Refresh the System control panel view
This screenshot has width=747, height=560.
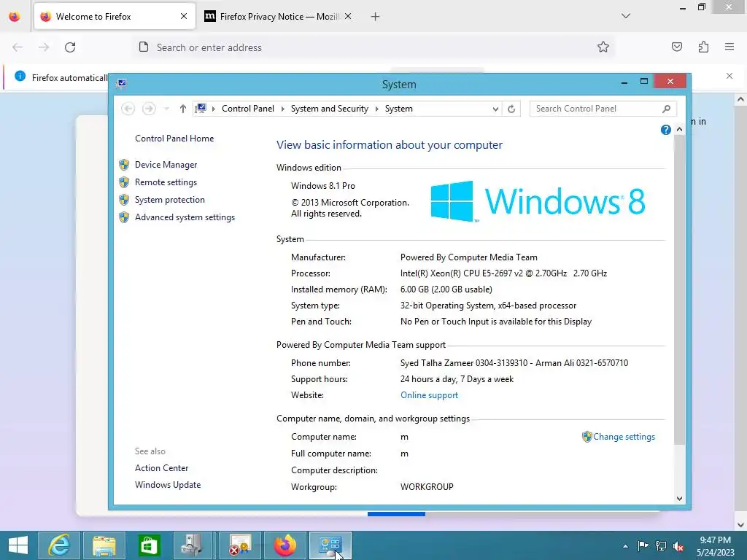[511, 109]
